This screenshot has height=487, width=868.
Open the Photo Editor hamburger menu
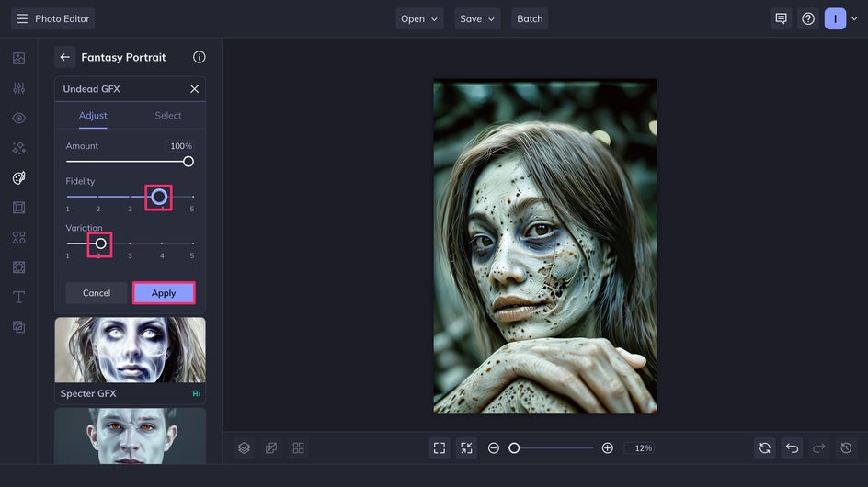click(22, 18)
